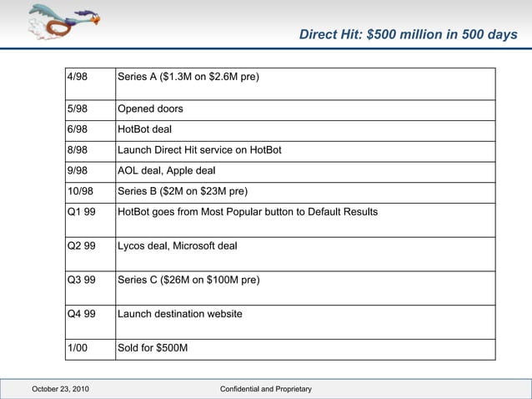Screen dimensions: 532x399
Task: Select 'Series B ($2M on $23M pre)' text
Action: point(183,191)
